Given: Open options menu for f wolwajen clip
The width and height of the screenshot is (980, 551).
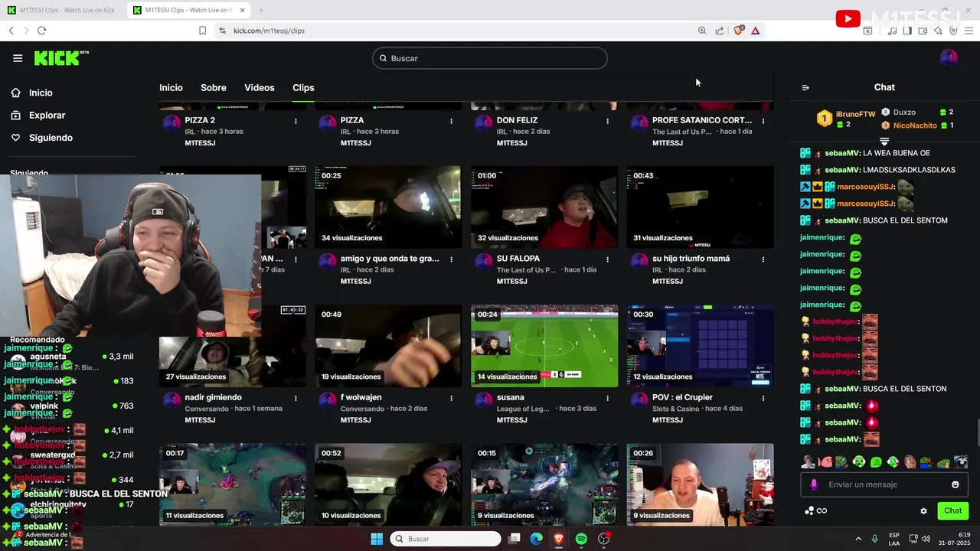Looking at the screenshot, I should (451, 398).
